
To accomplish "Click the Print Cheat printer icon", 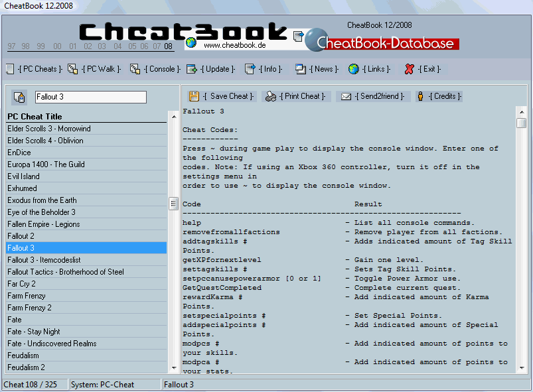I will tap(271, 96).
